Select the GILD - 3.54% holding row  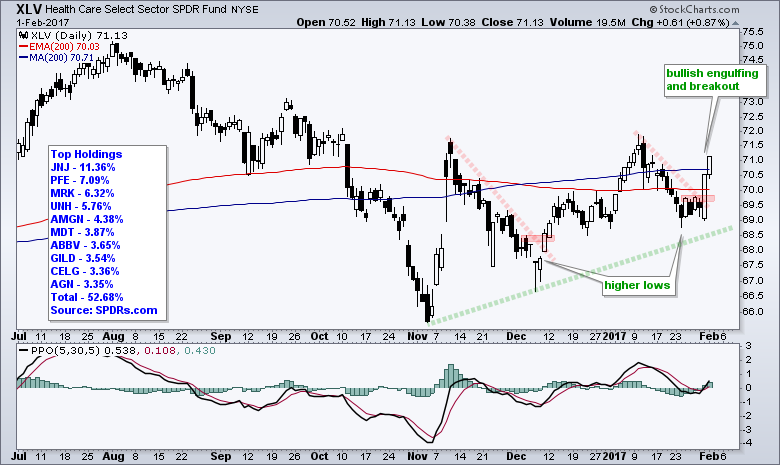pyautogui.click(x=83, y=258)
